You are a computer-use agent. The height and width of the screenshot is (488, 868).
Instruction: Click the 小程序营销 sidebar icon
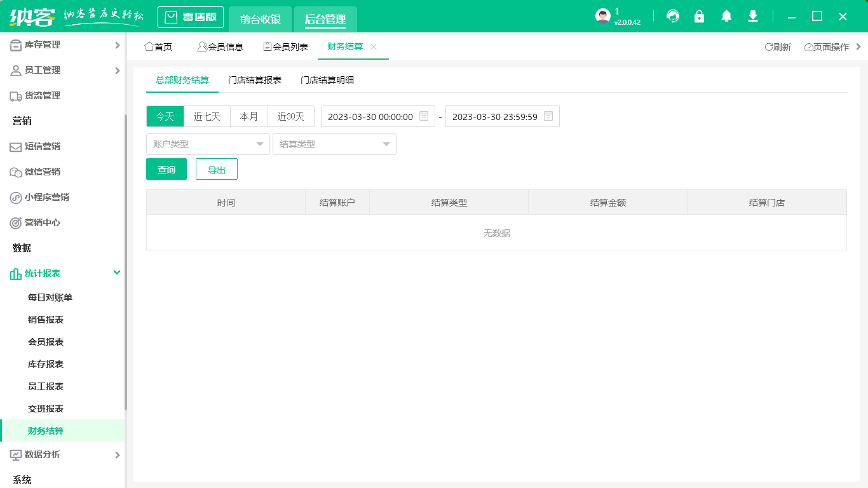tap(15, 197)
